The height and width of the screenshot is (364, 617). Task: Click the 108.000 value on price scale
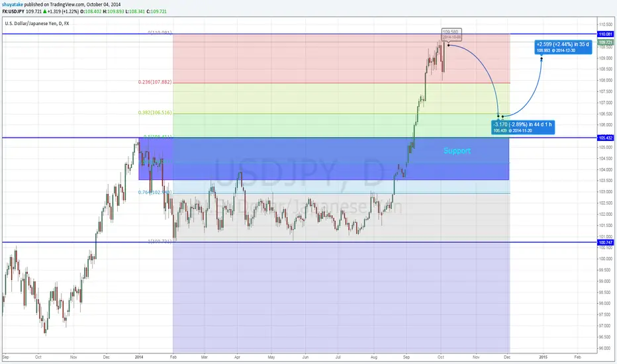(605, 80)
